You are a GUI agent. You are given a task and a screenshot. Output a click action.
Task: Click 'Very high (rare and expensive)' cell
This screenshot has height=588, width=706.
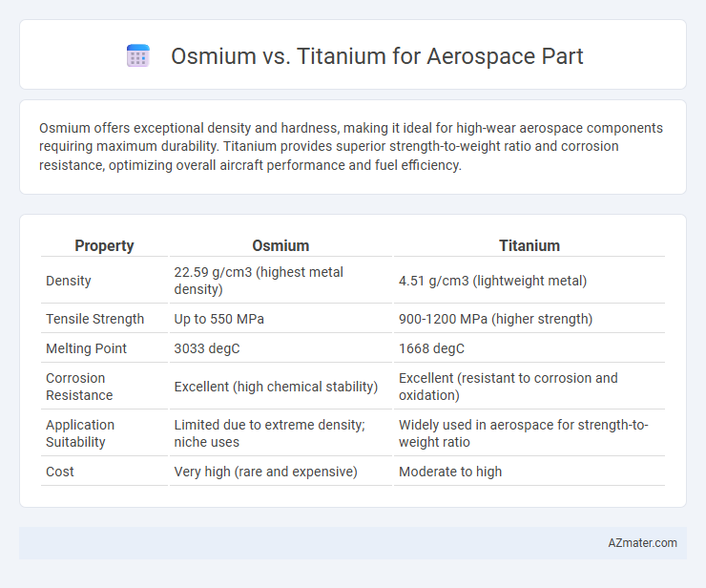click(x=280, y=472)
